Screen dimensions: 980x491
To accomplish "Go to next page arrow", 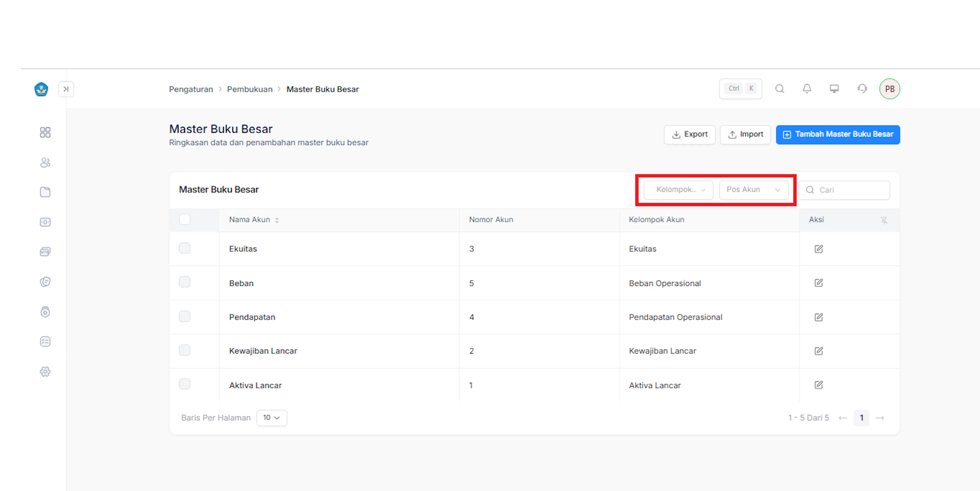I will click(880, 418).
